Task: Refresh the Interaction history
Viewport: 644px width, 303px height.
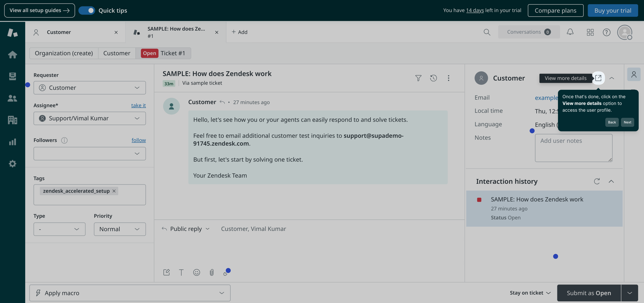Action: click(597, 181)
